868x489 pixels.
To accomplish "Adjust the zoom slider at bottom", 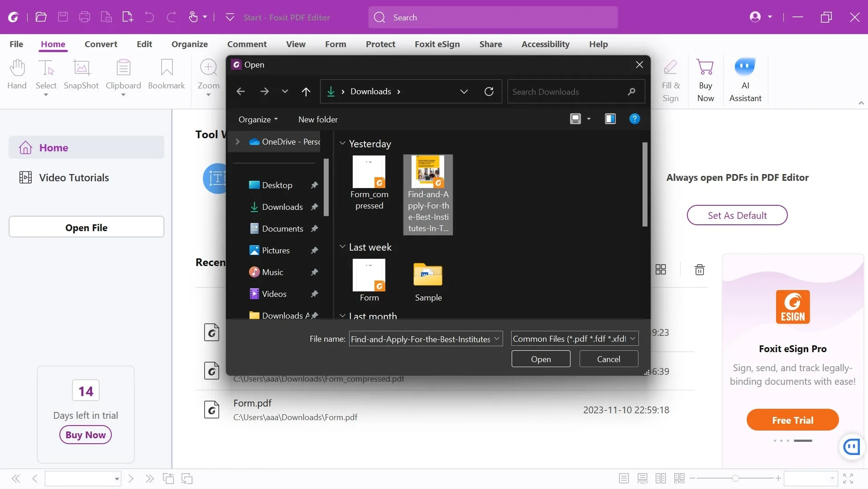I will pos(735,479).
